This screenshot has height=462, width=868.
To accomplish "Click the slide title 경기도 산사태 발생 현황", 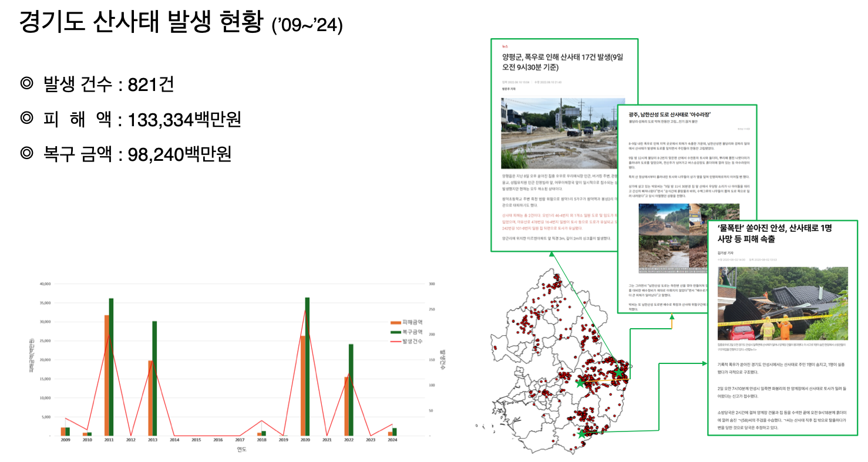I will [x=142, y=22].
